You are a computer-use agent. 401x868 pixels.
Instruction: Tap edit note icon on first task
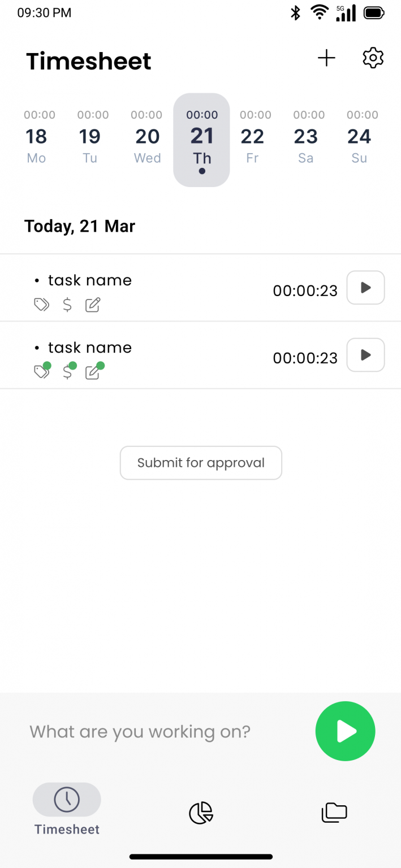(93, 305)
